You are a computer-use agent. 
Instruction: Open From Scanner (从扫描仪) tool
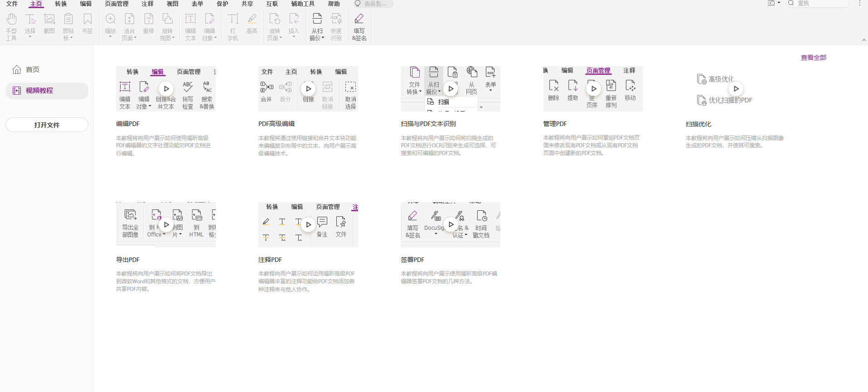(317, 26)
